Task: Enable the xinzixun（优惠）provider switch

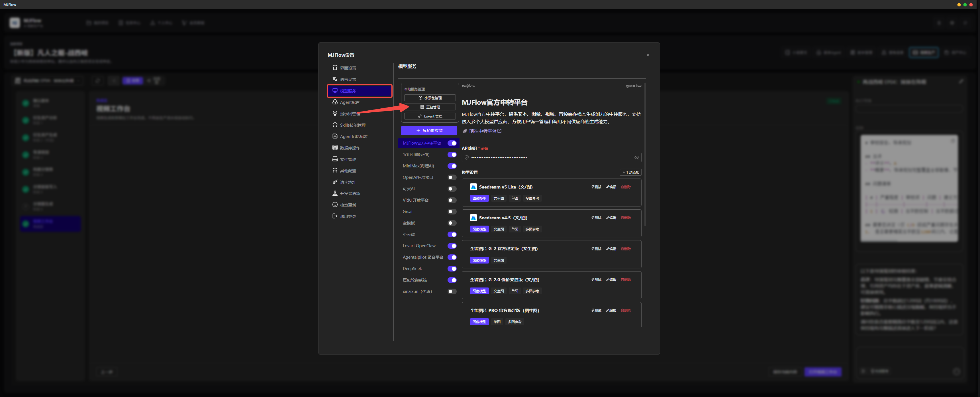Action: [452, 292]
